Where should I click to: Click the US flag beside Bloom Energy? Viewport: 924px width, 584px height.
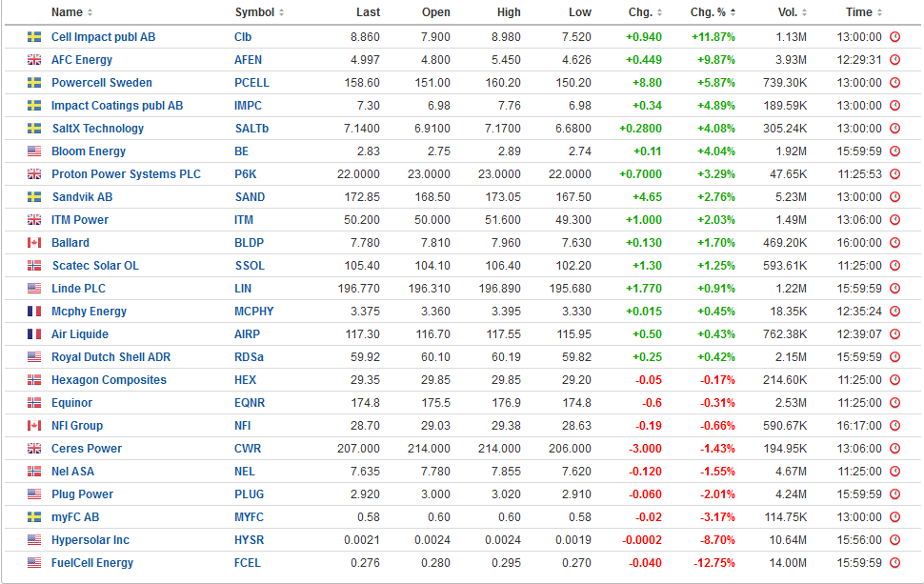(34, 151)
